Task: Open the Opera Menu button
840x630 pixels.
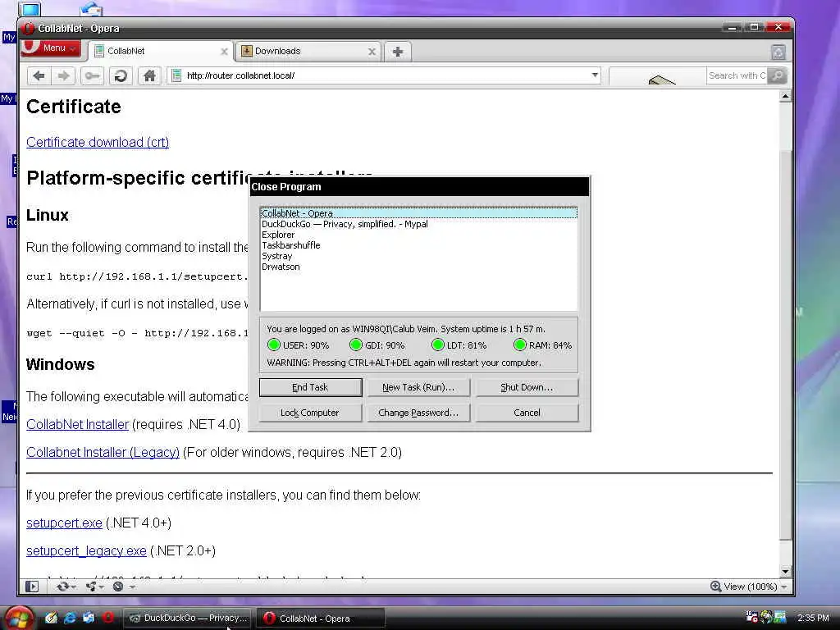Action: point(51,48)
